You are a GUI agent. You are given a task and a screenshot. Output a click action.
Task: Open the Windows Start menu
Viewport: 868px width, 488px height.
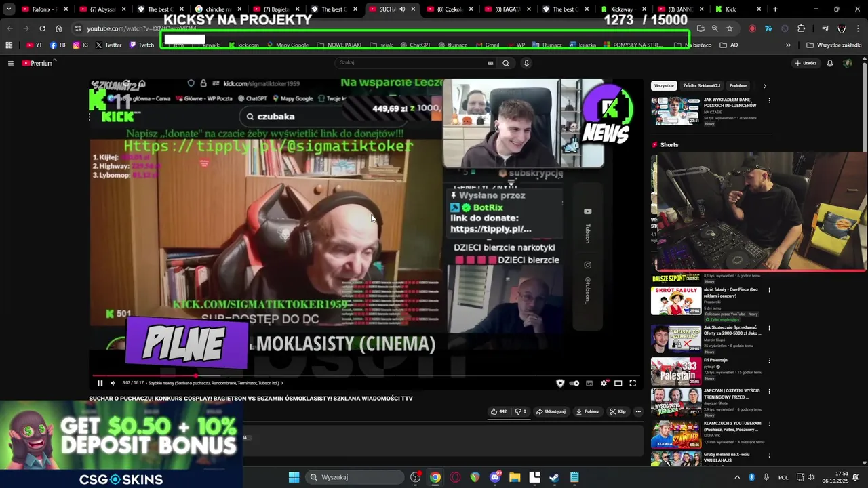(294, 477)
